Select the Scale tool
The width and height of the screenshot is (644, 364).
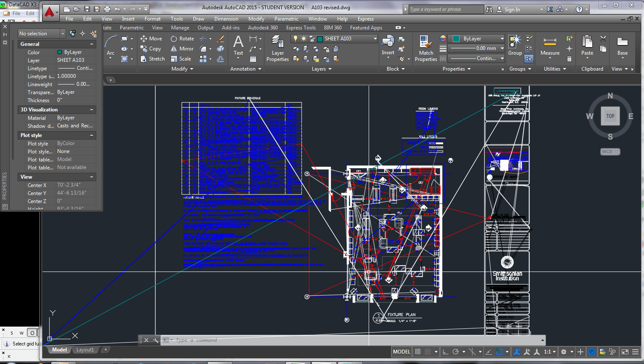click(181, 59)
